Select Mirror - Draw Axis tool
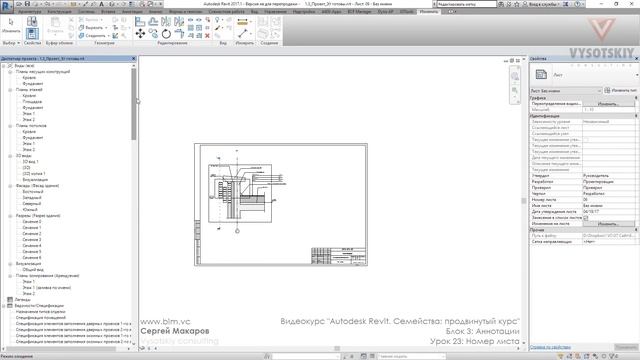The width and height of the screenshot is (640, 360). 179,21
